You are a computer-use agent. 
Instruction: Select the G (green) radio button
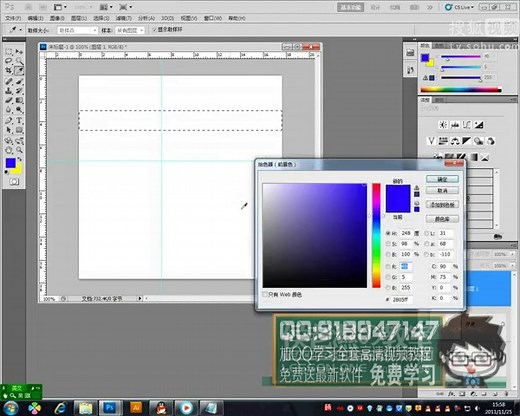[388, 277]
